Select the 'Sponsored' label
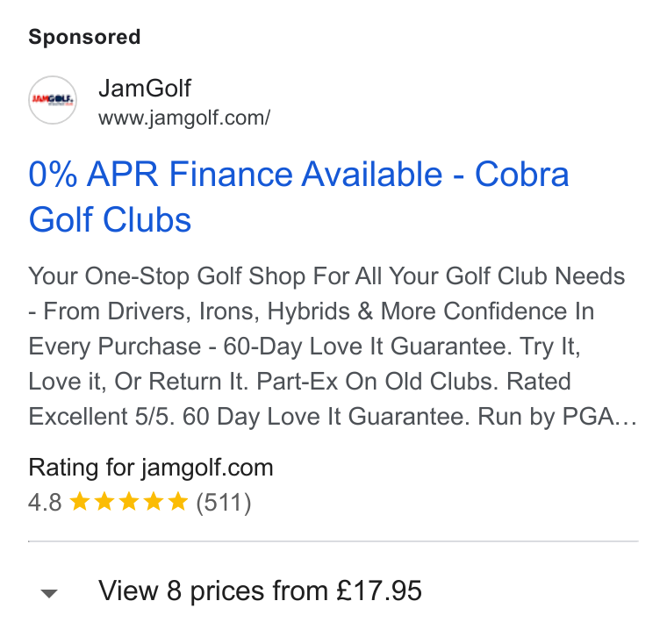Viewport: 667px width, 644px height. tap(84, 37)
